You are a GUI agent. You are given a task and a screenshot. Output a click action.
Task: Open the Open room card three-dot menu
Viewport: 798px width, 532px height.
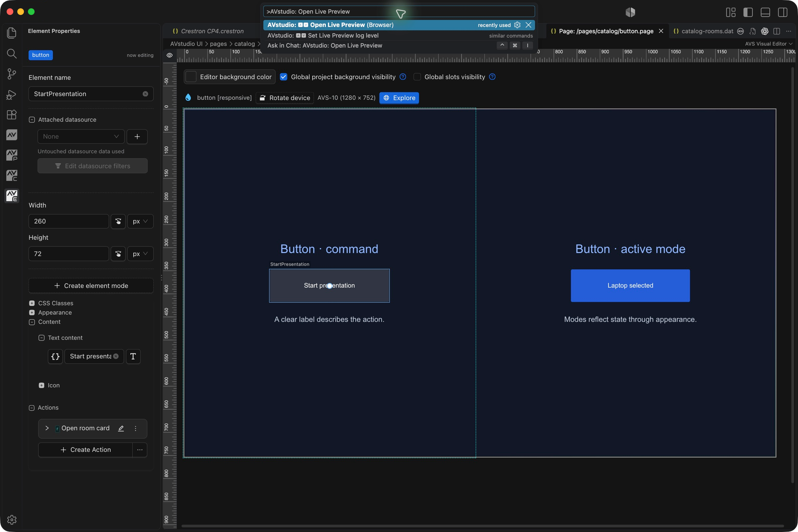pos(135,428)
